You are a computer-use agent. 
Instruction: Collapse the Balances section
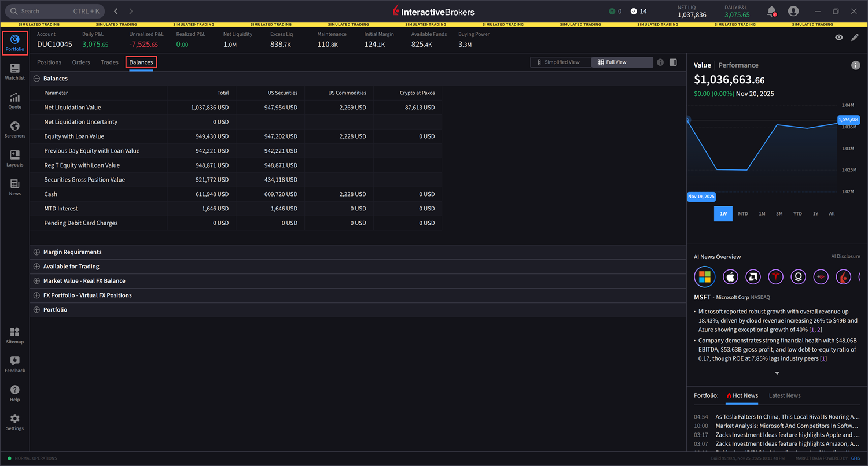tap(37, 79)
